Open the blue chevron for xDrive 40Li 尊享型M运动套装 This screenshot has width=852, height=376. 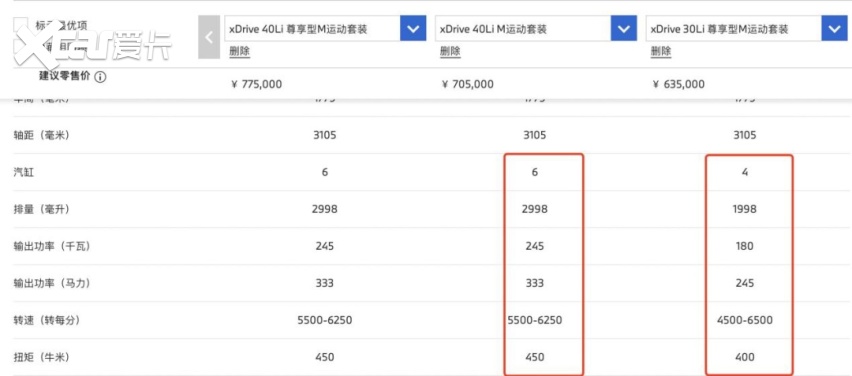click(x=413, y=29)
